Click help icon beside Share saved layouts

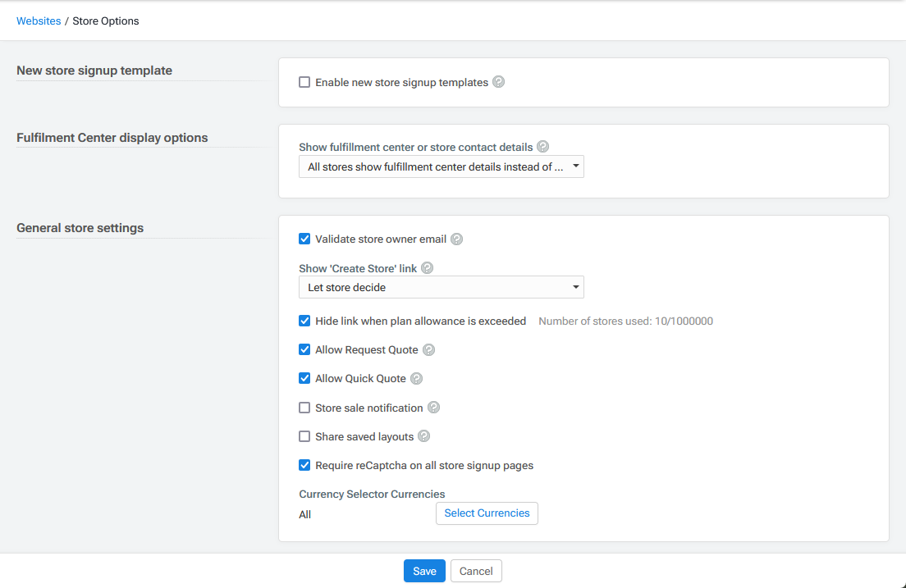tap(423, 435)
